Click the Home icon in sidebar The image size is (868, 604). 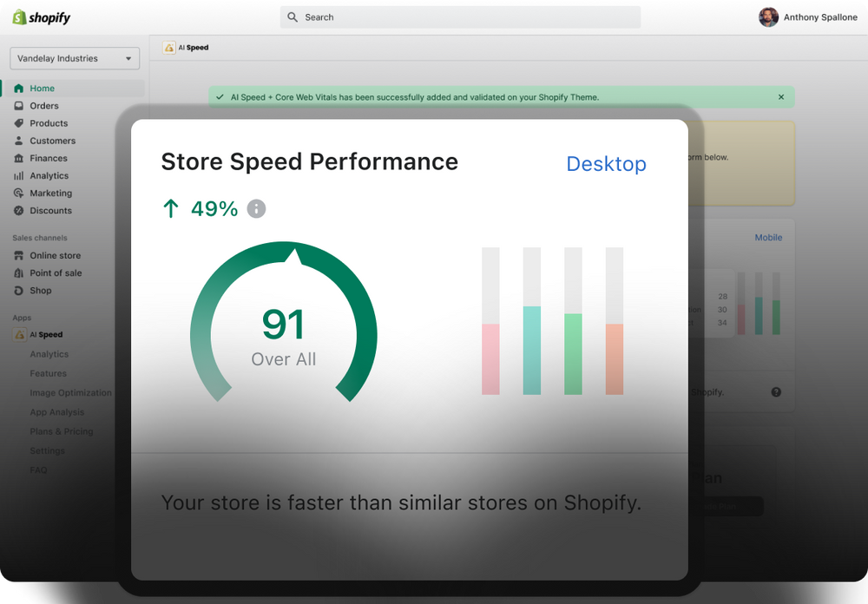click(19, 89)
